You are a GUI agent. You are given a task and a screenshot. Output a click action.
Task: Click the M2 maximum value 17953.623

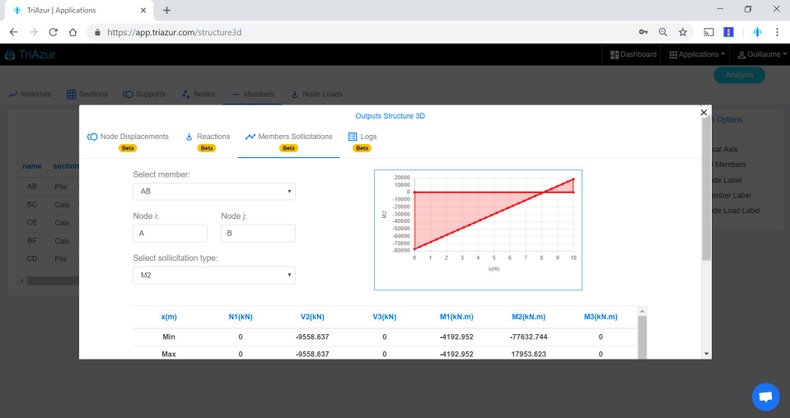coord(529,354)
